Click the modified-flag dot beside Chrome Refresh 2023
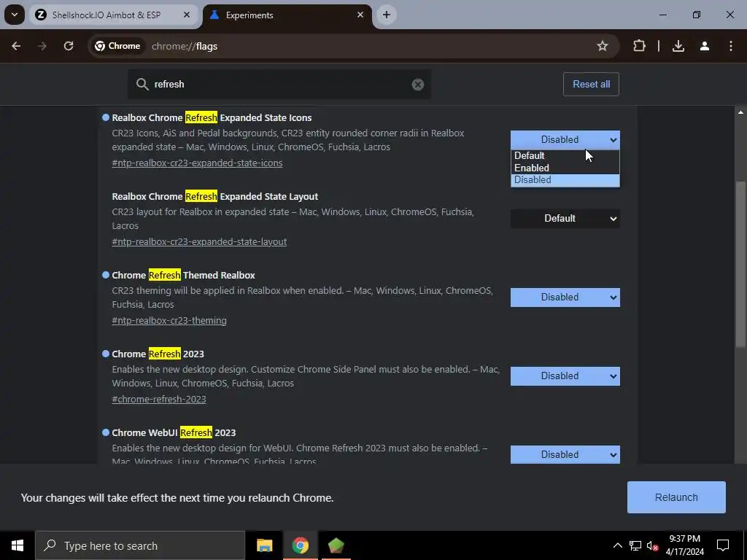Screen dimensions: 747x560 (106, 354)
